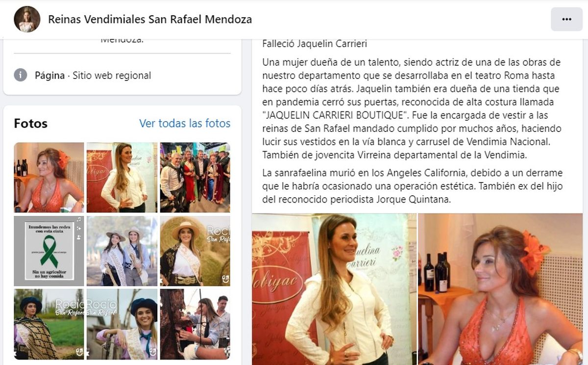Open the three-dots page options menu
588x365 pixels.
(x=566, y=19)
